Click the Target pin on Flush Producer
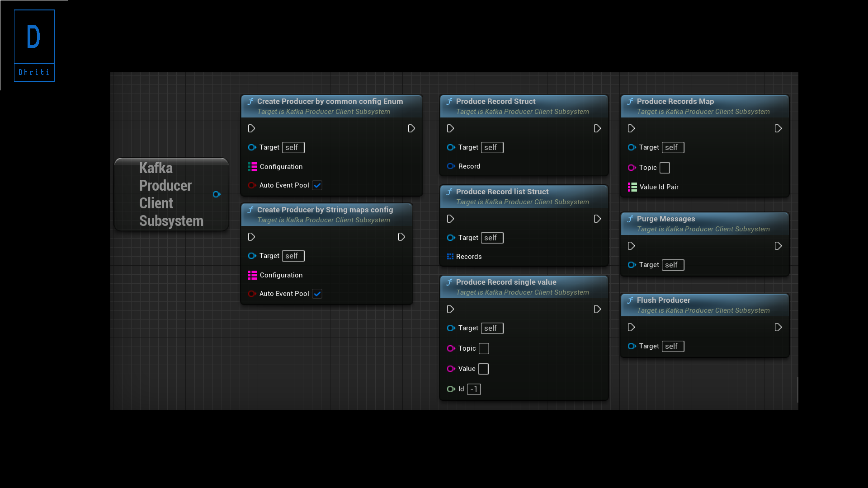Screen dimensions: 868x488 pyautogui.click(x=632, y=346)
